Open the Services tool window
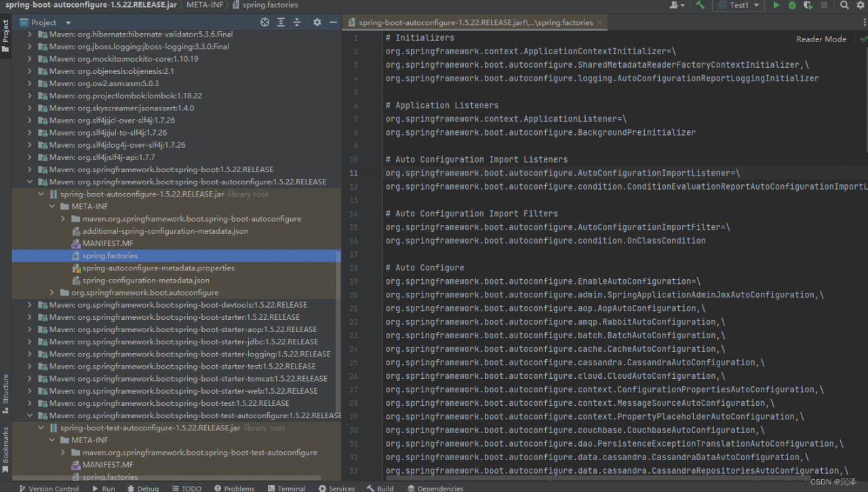The width and height of the screenshot is (868, 492). point(336,488)
